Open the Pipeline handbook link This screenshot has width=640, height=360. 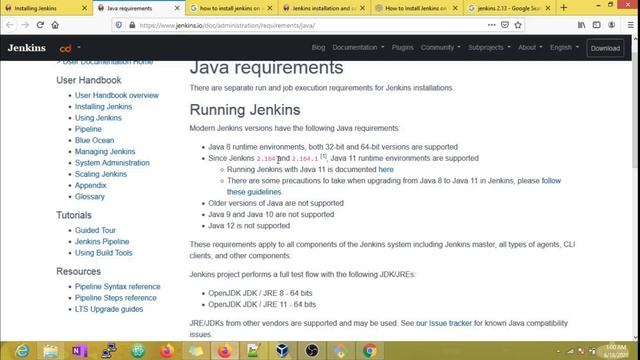click(x=88, y=129)
